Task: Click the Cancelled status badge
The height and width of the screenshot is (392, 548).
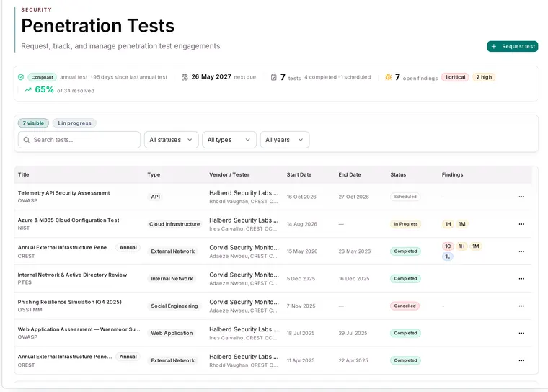Action: (405, 306)
